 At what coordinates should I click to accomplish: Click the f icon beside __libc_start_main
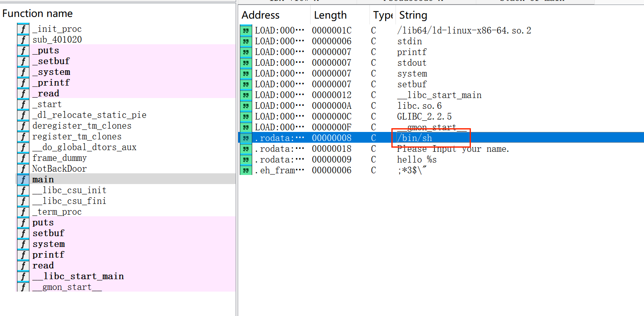[x=23, y=276]
